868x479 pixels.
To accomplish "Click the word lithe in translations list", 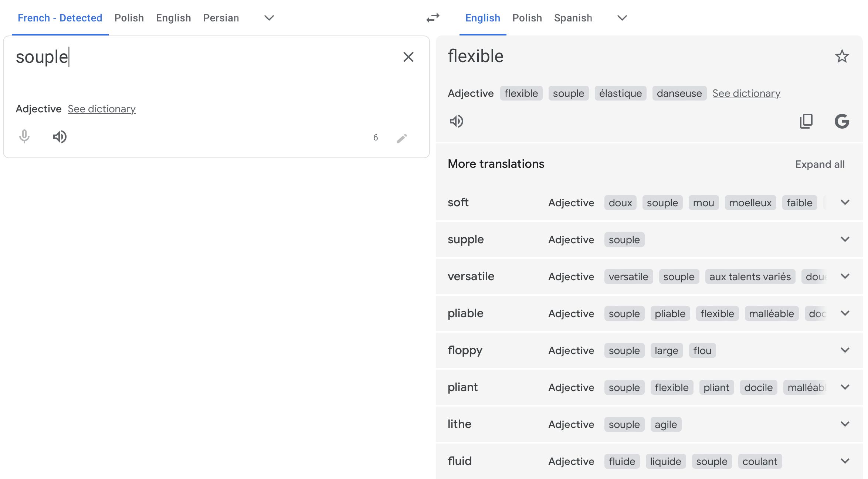I will 460,424.
